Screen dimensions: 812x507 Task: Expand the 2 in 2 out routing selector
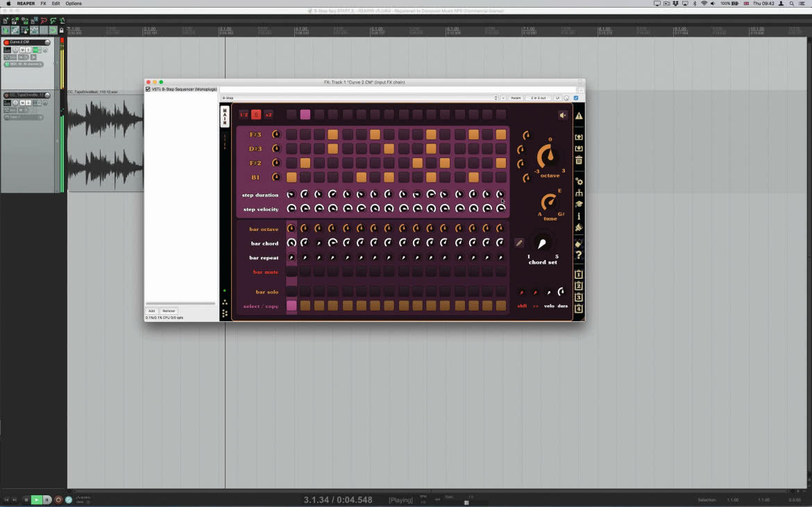click(538, 98)
